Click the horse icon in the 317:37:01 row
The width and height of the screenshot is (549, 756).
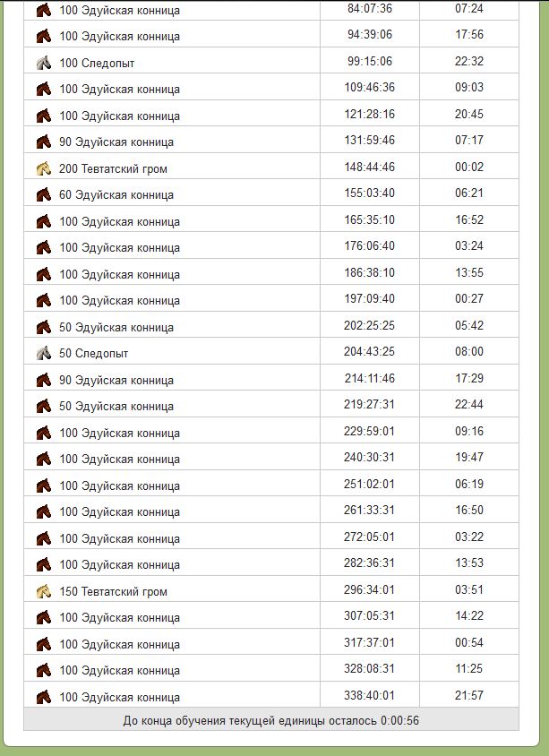point(44,644)
